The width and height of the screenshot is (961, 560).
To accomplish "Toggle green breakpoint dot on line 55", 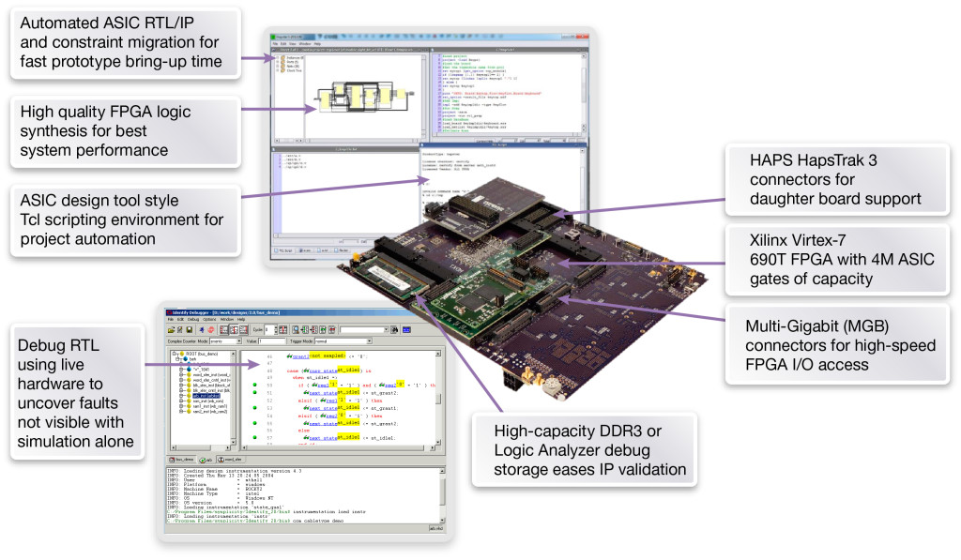I will point(255,423).
